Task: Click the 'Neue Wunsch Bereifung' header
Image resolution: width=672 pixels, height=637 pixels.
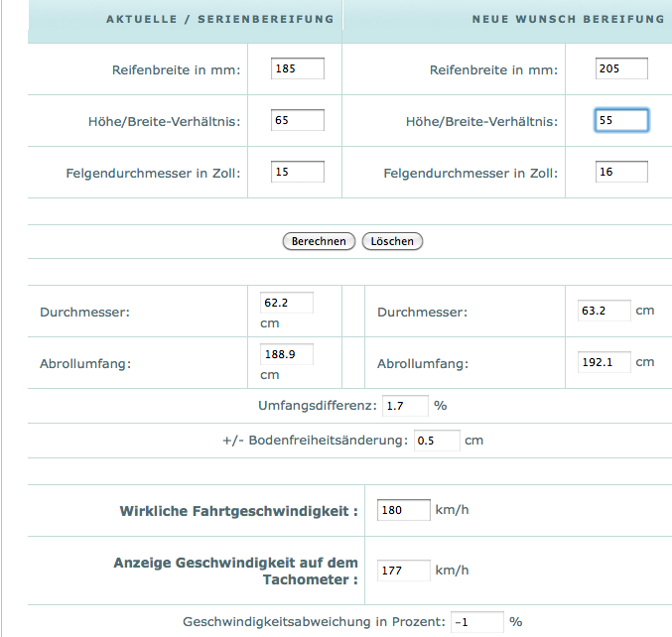Action: coord(569,19)
